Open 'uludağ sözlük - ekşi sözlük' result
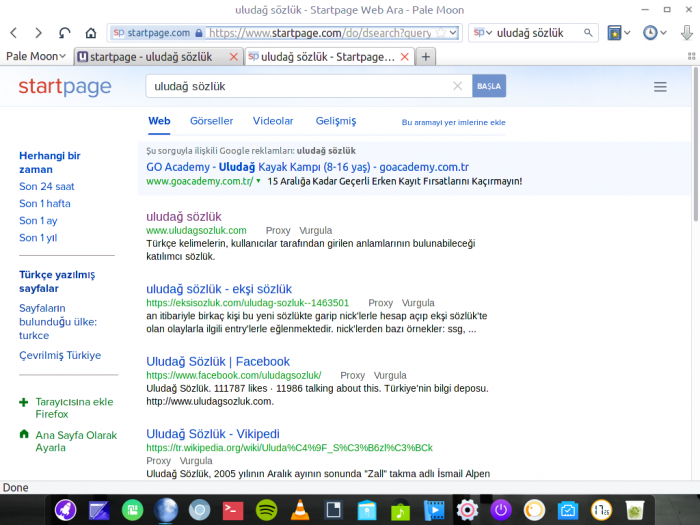Screen dimensions: 700x525 tap(219, 289)
